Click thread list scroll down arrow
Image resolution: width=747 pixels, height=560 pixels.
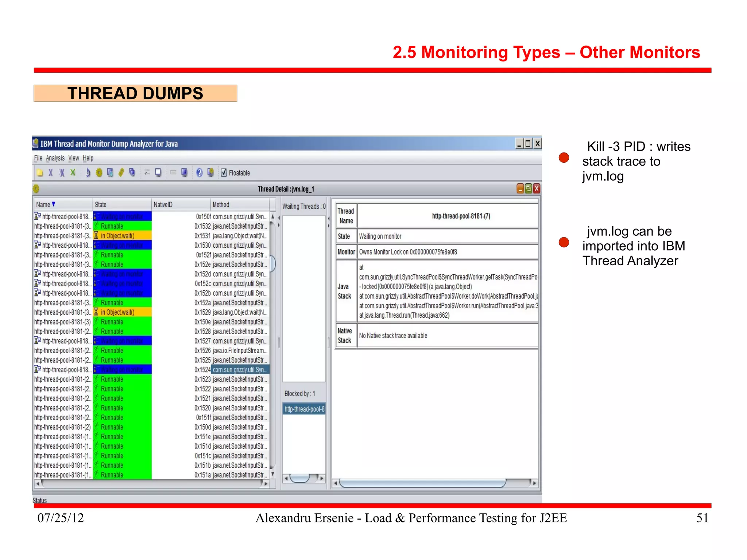coord(273,474)
